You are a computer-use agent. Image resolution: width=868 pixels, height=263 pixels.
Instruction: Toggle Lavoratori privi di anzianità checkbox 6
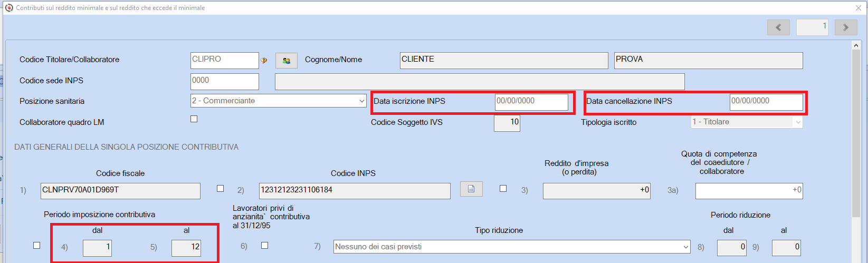pyautogui.click(x=265, y=246)
